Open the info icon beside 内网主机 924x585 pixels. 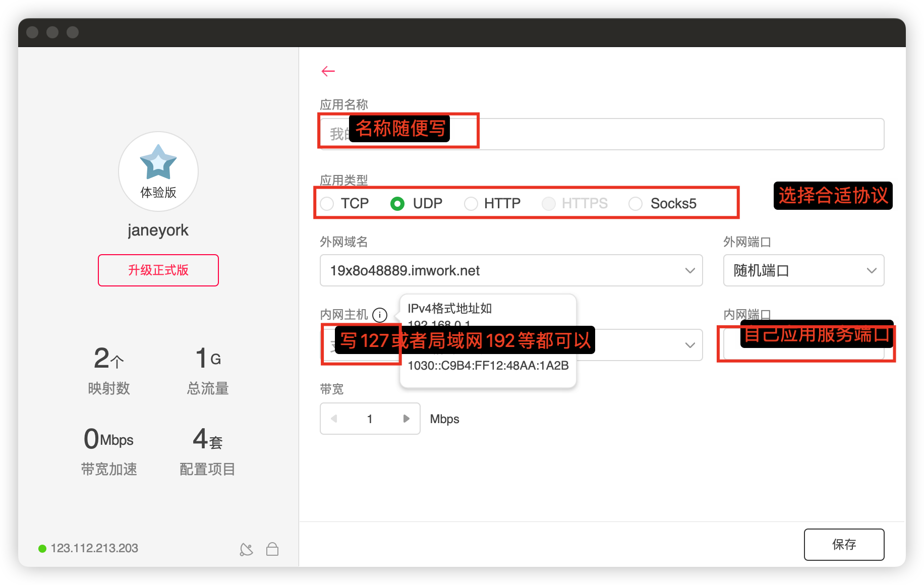pos(380,315)
